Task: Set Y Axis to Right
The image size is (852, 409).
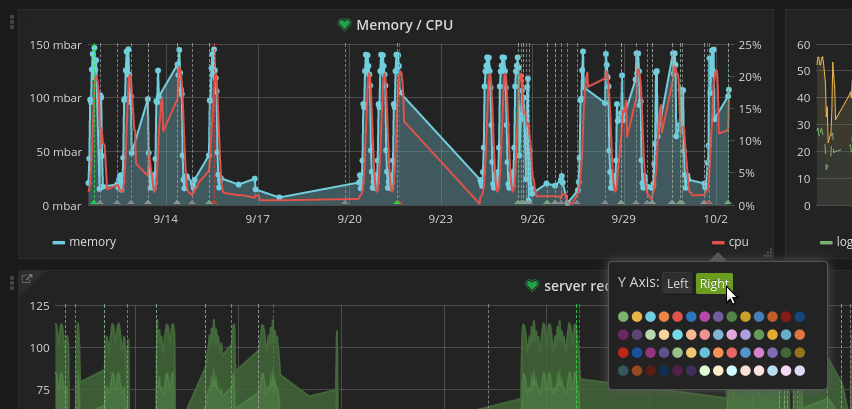Action: tap(714, 284)
